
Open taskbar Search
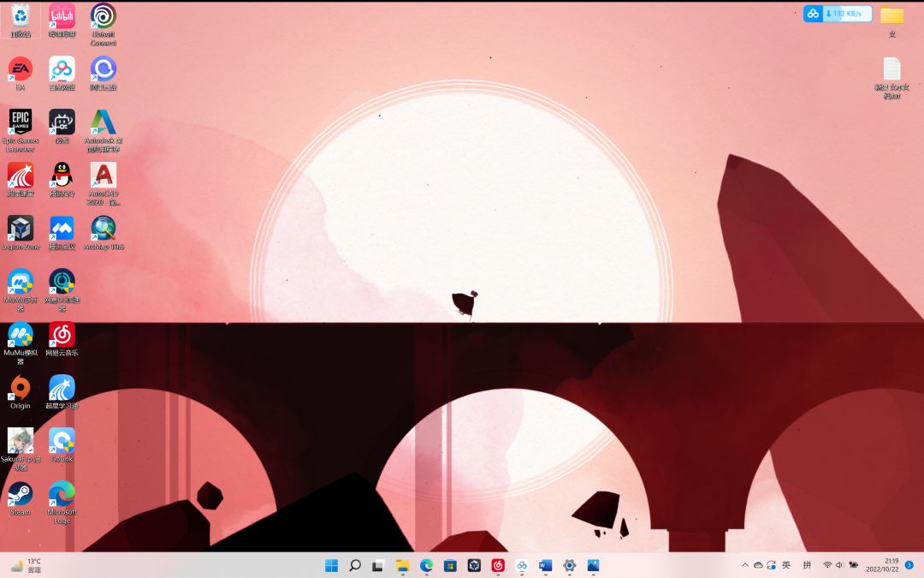tap(355, 566)
